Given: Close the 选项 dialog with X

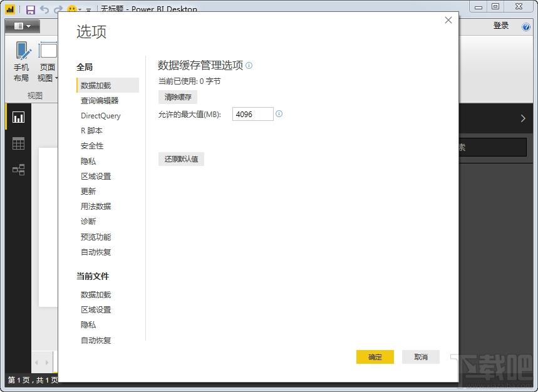Looking at the screenshot, I should [448, 20].
